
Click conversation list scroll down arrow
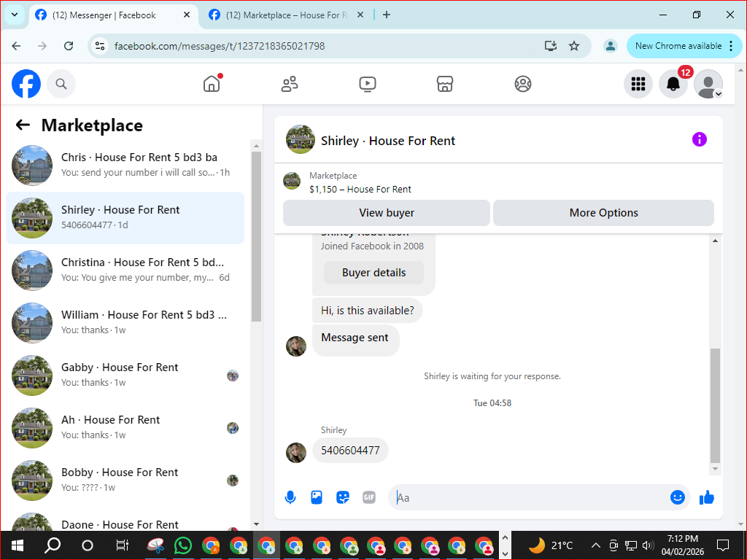tap(256, 524)
